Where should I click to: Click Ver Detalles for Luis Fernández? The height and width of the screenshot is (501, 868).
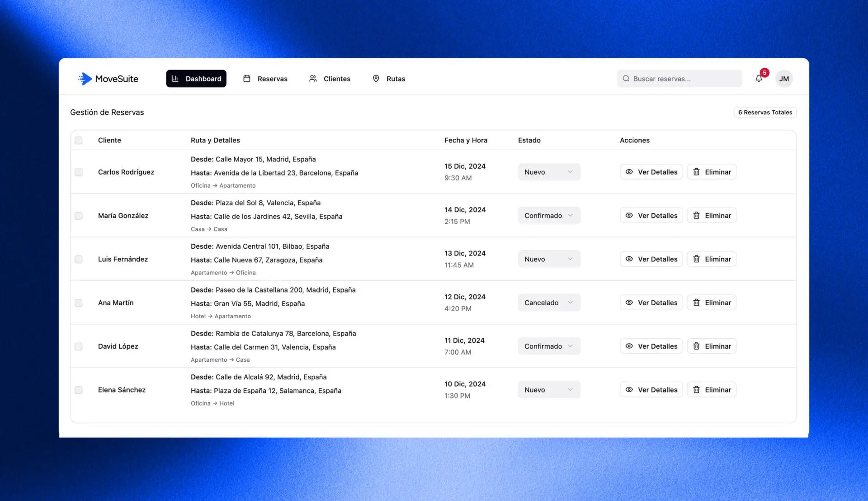point(651,259)
